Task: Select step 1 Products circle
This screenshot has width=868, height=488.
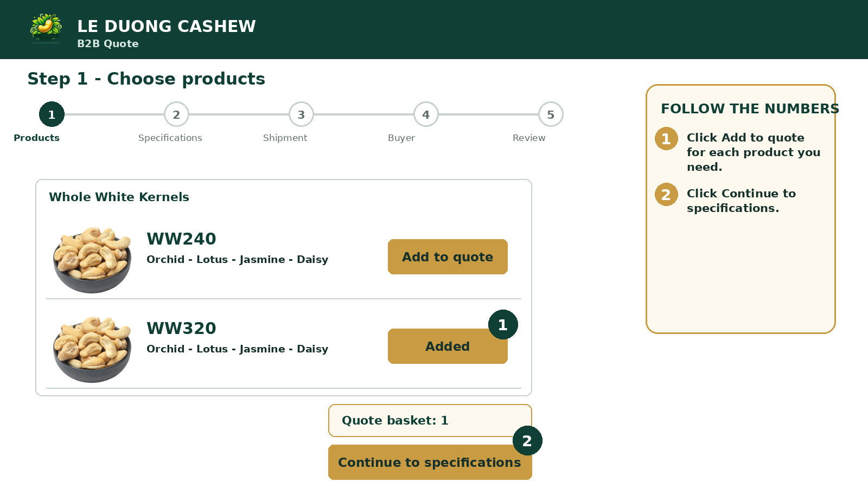Action: tap(52, 114)
